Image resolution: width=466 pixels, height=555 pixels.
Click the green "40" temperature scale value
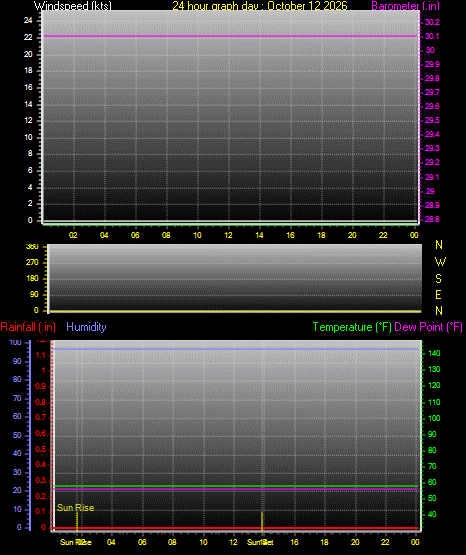(x=432, y=514)
